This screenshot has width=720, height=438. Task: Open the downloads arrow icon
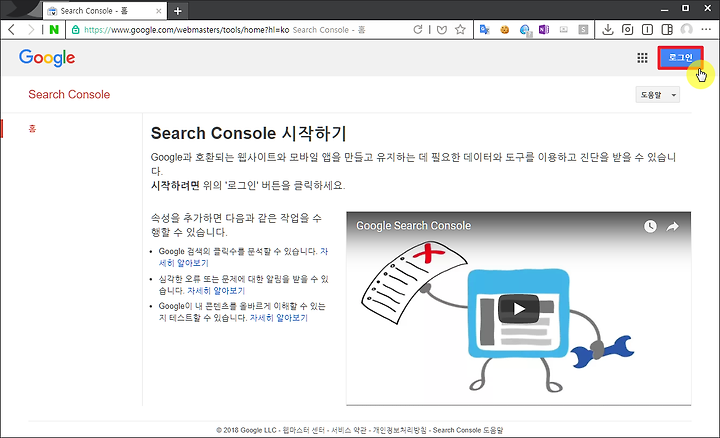[608, 30]
